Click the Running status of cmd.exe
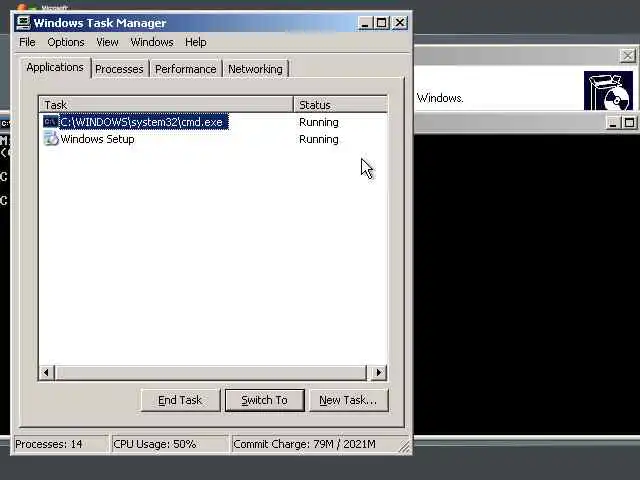Viewport: 640px width, 480px height. coord(319,122)
